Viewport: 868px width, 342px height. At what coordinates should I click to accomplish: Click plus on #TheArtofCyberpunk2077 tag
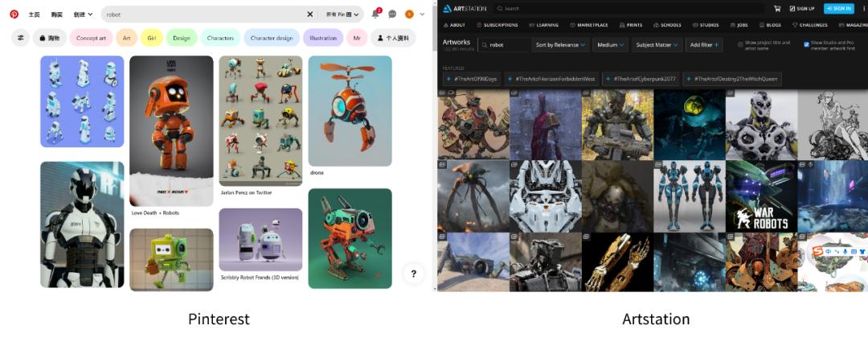(608, 80)
